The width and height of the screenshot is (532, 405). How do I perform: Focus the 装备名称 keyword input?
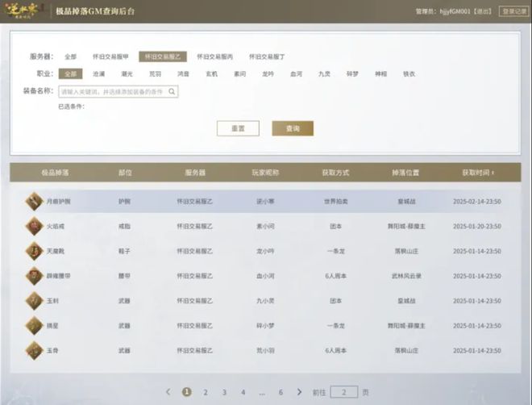pos(118,91)
